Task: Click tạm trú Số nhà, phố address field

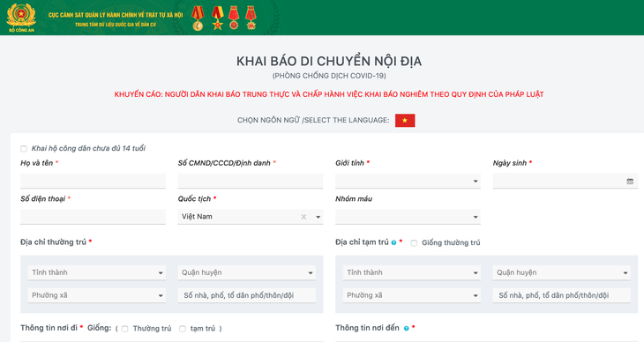Action: (561, 295)
